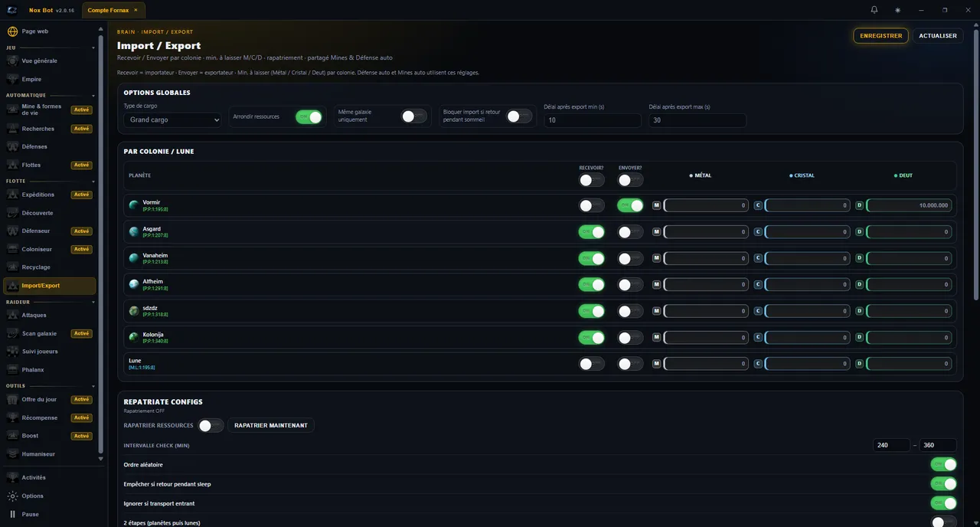Toggle Arrondir ressources switch
The width and height of the screenshot is (980, 527).
(x=309, y=116)
